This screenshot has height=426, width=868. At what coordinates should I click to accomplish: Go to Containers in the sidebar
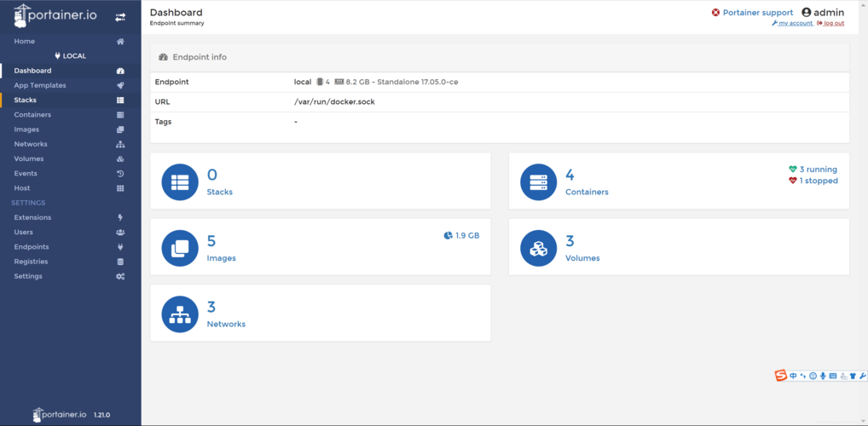click(32, 115)
